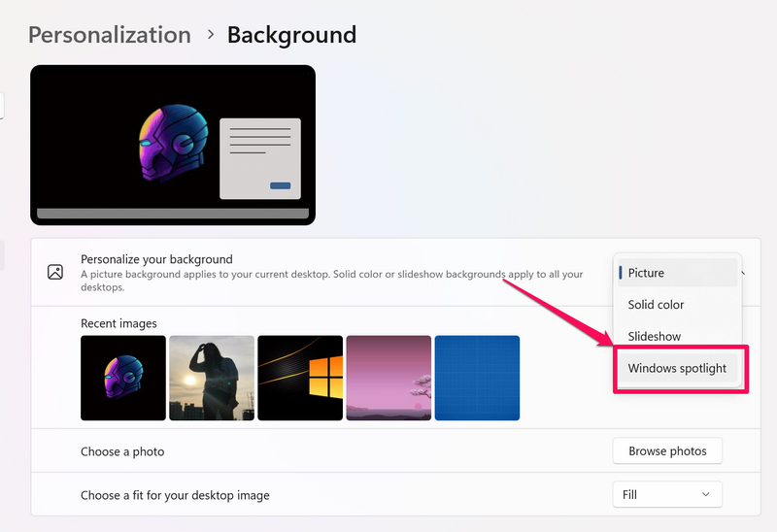Choose the solid blue recent image
The height and width of the screenshot is (532, 777).
click(x=477, y=378)
